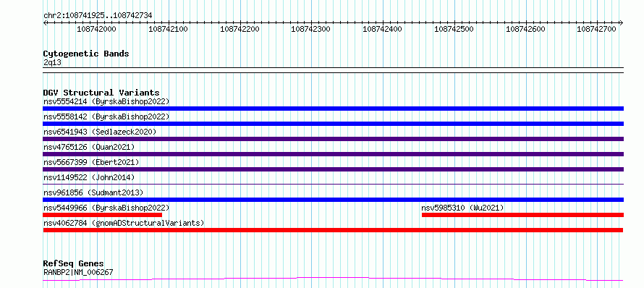This screenshot has width=644, height=288.
Task: Select the purple bar under nsv5667399
Action: point(333,169)
